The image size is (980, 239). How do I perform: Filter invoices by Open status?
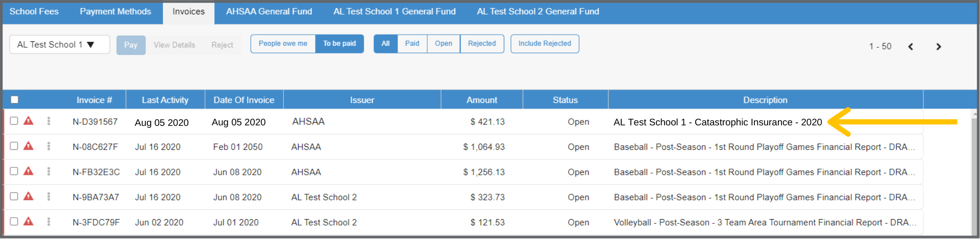point(443,44)
